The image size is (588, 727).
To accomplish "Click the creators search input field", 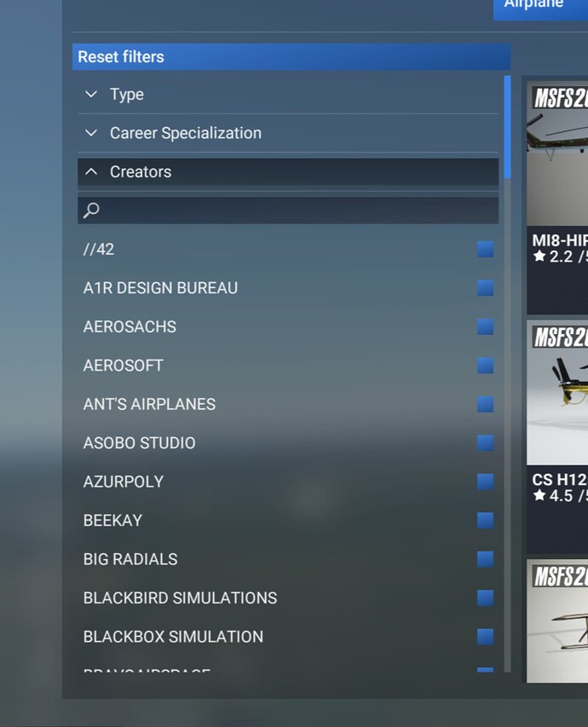I will [288, 211].
